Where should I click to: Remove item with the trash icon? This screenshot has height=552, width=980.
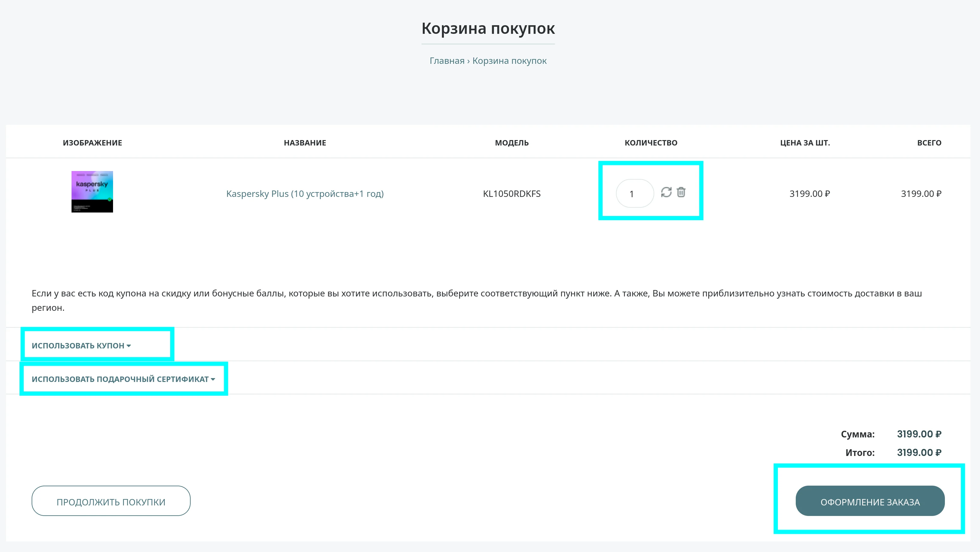pyautogui.click(x=681, y=192)
